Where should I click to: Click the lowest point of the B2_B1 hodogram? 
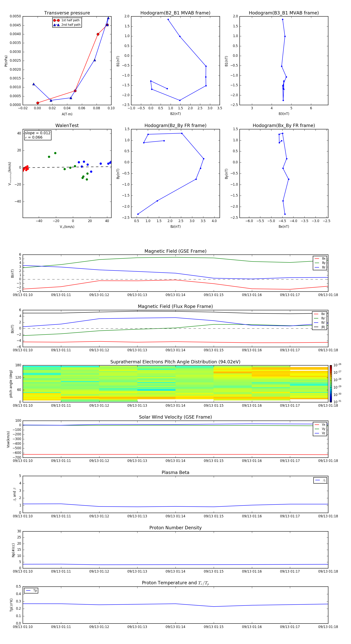coord(180,101)
